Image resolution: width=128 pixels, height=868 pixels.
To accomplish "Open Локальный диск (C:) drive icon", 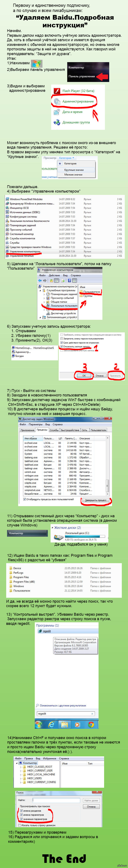I will [x=59, y=537].
